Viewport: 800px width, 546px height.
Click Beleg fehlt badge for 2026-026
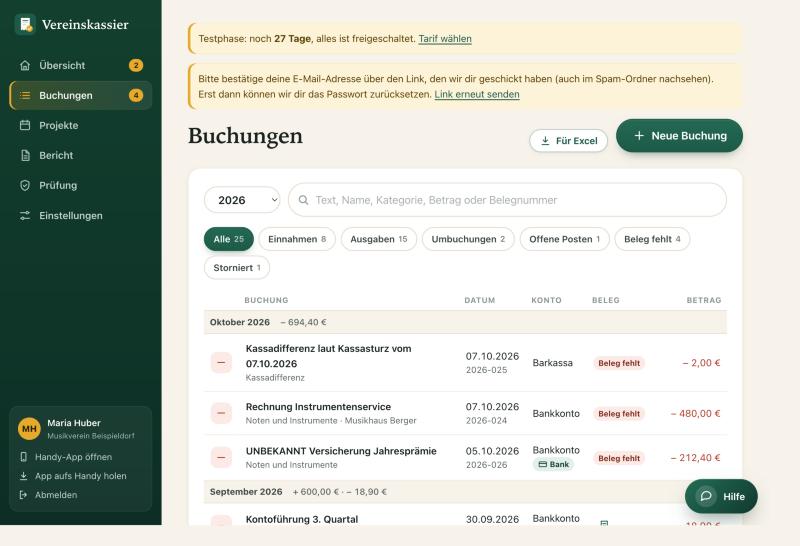tap(619, 458)
